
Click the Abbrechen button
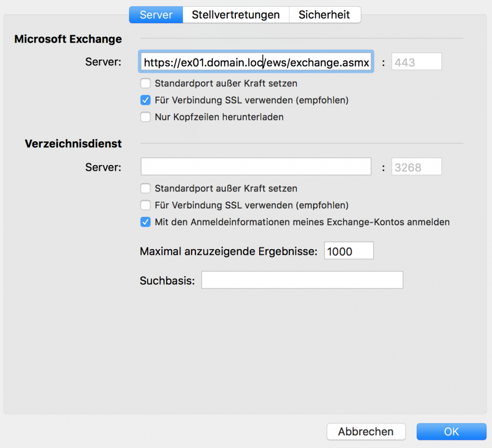point(366,432)
